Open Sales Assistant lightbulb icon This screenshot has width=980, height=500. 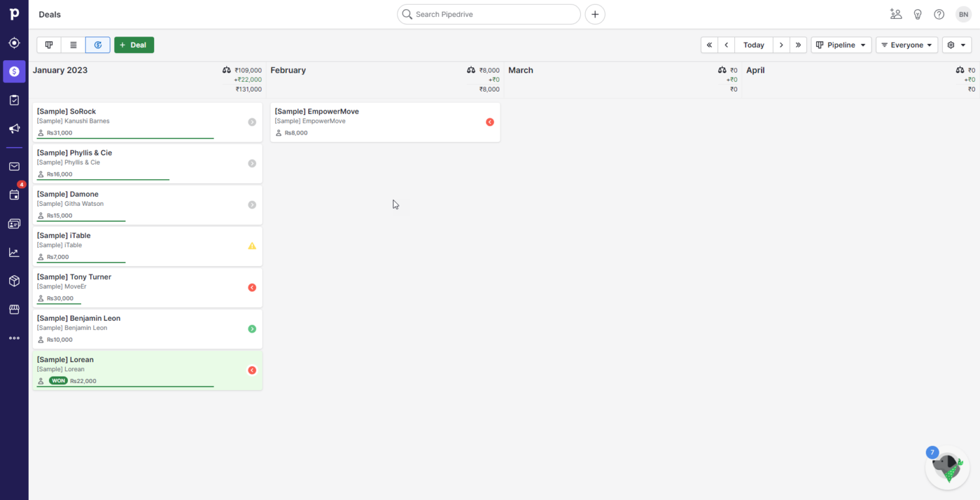click(x=917, y=14)
